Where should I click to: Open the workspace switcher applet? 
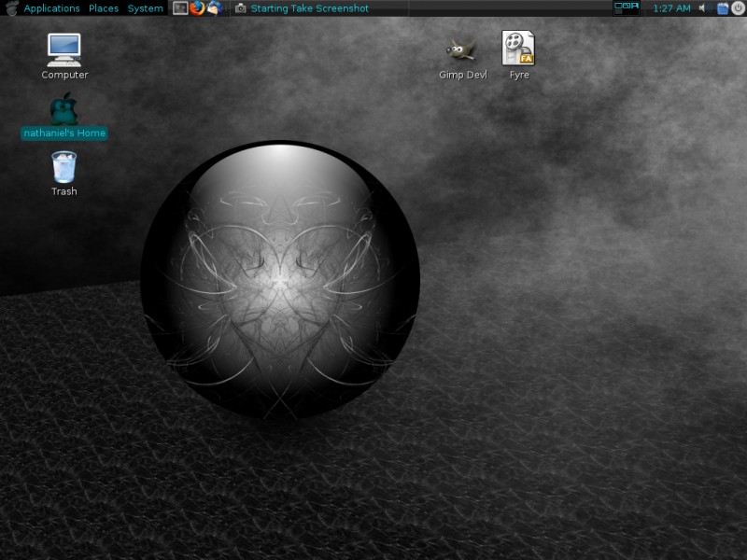pos(626,8)
